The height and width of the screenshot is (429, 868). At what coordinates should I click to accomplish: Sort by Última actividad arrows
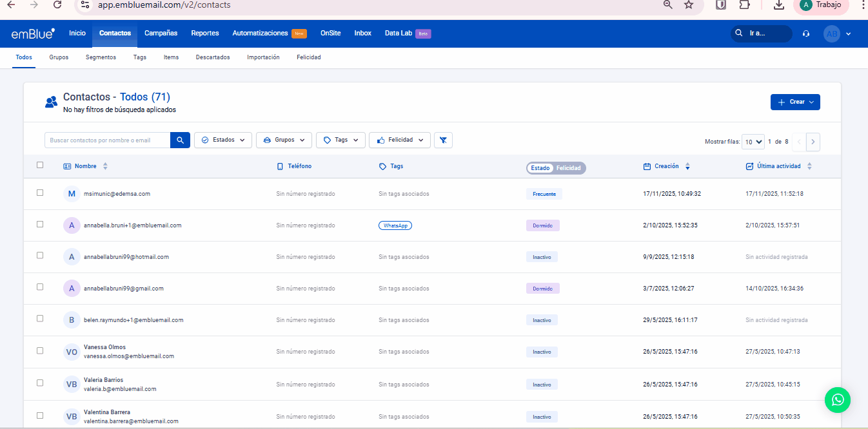(809, 166)
